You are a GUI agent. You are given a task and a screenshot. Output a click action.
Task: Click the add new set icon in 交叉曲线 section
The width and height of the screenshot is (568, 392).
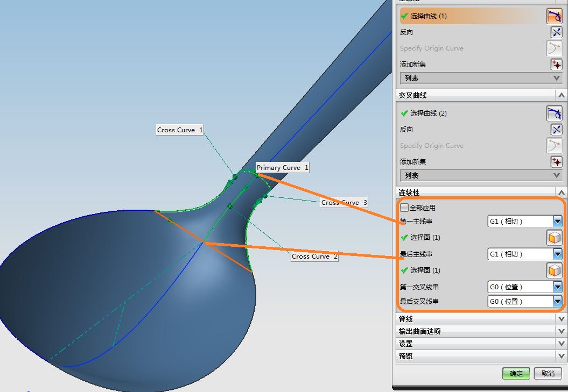coord(556,162)
